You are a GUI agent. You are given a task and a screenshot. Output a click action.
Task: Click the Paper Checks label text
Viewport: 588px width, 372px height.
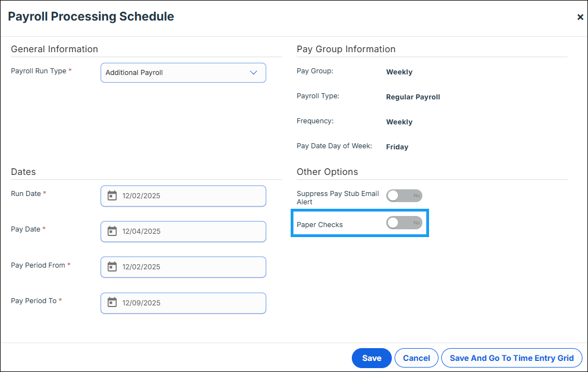(x=320, y=225)
